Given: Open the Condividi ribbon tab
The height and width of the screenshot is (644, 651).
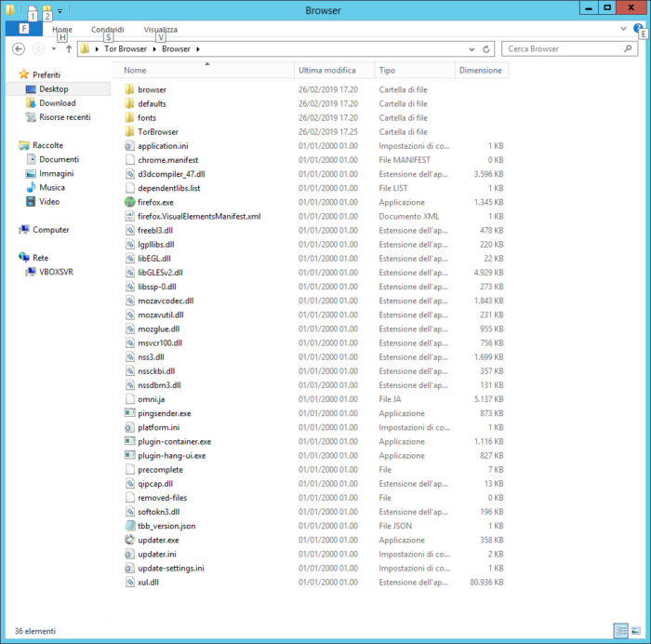Looking at the screenshot, I should (108, 30).
